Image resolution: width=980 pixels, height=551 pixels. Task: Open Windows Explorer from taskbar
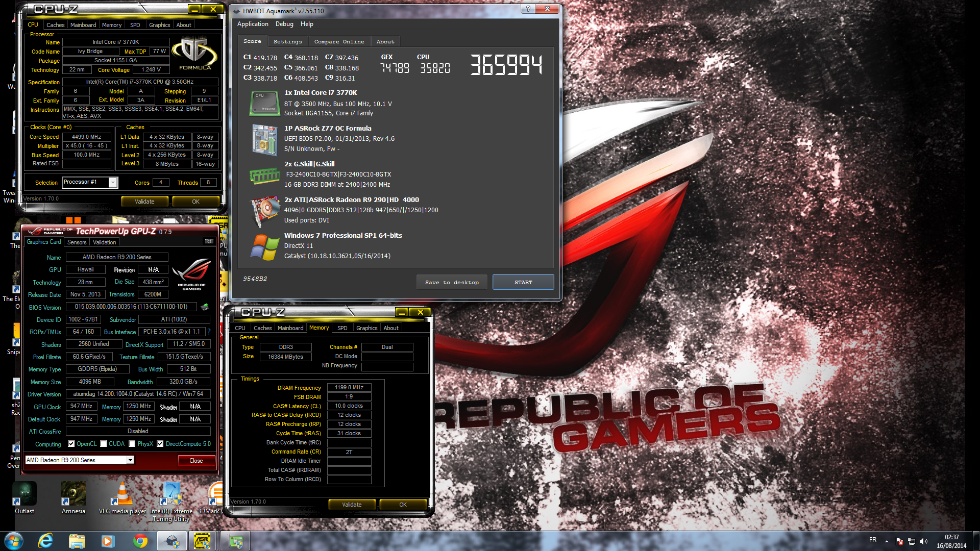tap(77, 541)
